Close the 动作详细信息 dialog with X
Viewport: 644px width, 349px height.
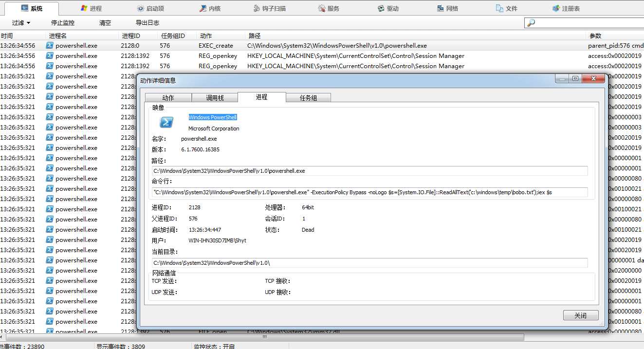593,78
